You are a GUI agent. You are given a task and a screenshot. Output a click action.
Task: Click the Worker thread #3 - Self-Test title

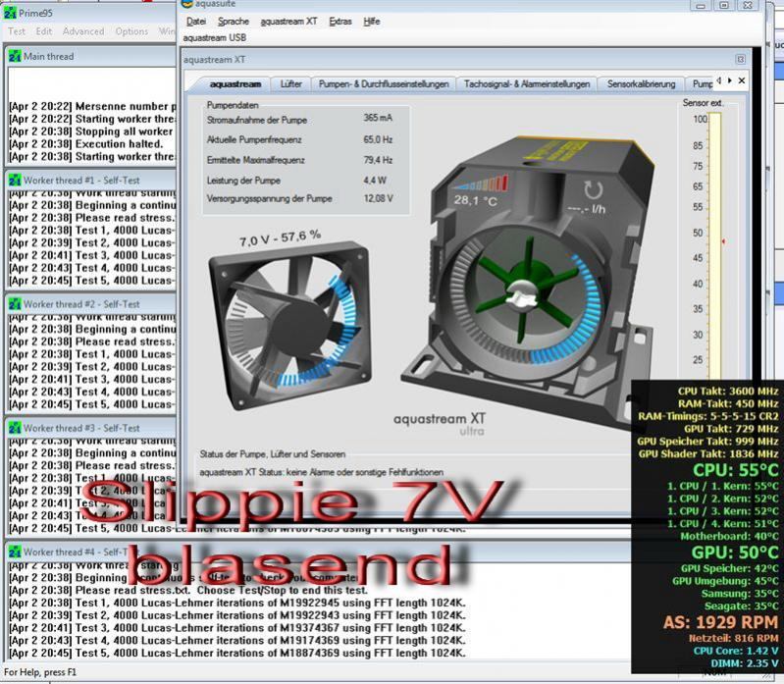(x=81, y=428)
